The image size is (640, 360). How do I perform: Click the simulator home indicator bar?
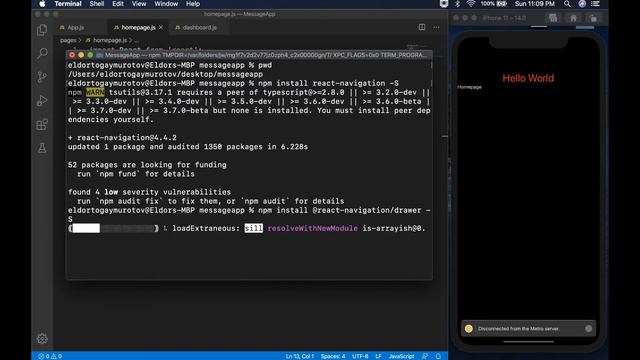(x=528, y=342)
